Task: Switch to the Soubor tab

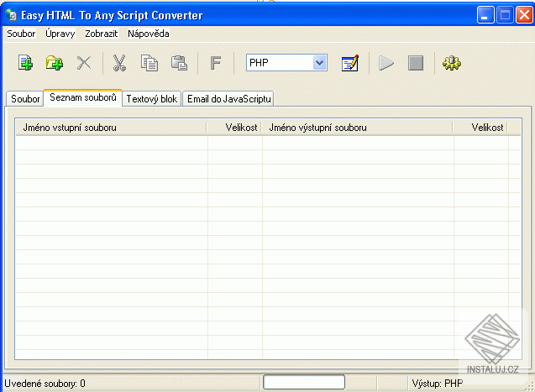Action: tap(25, 99)
